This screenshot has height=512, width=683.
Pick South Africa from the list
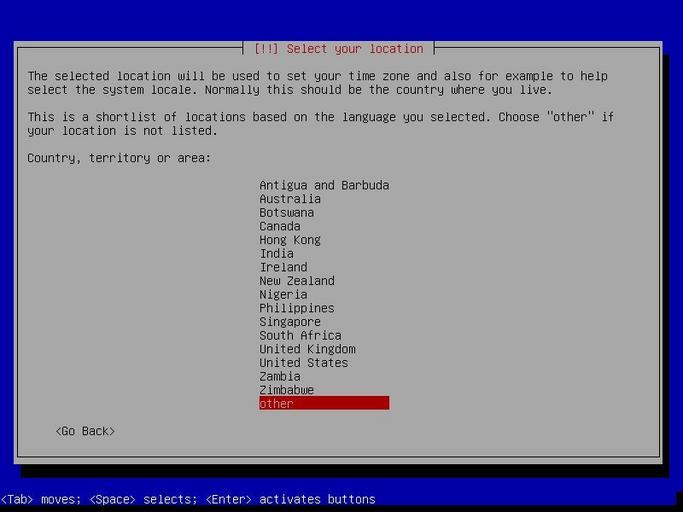(x=300, y=336)
